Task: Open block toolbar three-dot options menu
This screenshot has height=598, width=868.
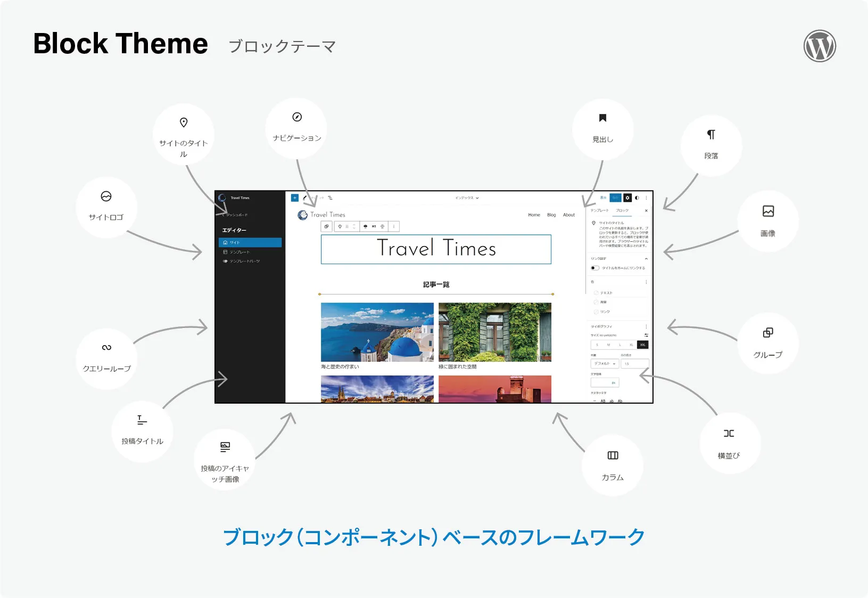Action: 394,226
